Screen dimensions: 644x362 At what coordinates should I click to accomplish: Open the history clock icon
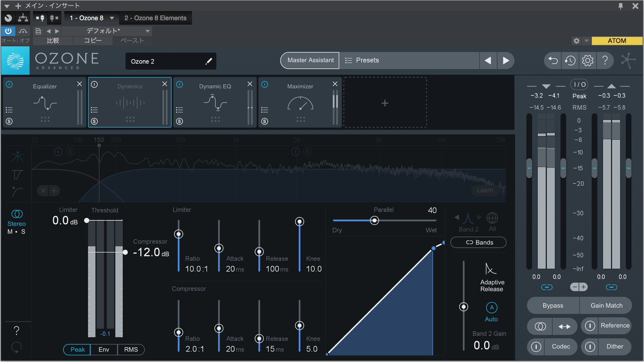pyautogui.click(x=570, y=60)
